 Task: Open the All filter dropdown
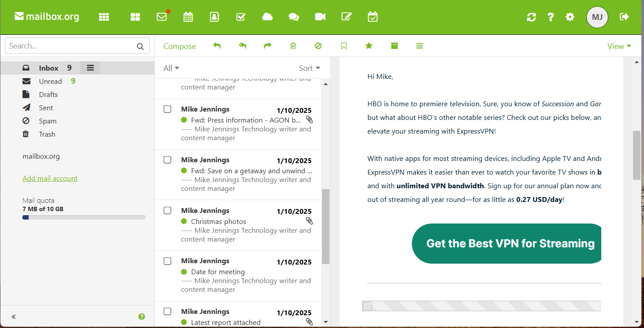pyautogui.click(x=171, y=68)
